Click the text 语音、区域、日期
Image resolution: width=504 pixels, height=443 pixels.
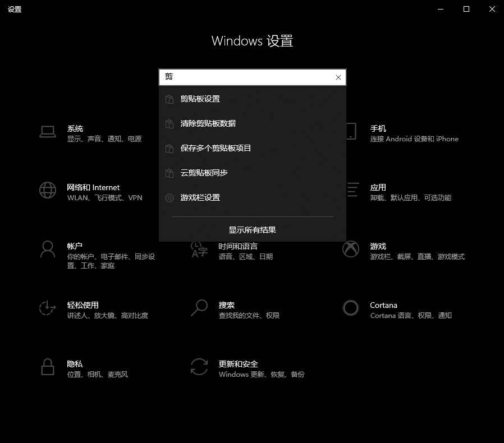(x=246, y=256)
